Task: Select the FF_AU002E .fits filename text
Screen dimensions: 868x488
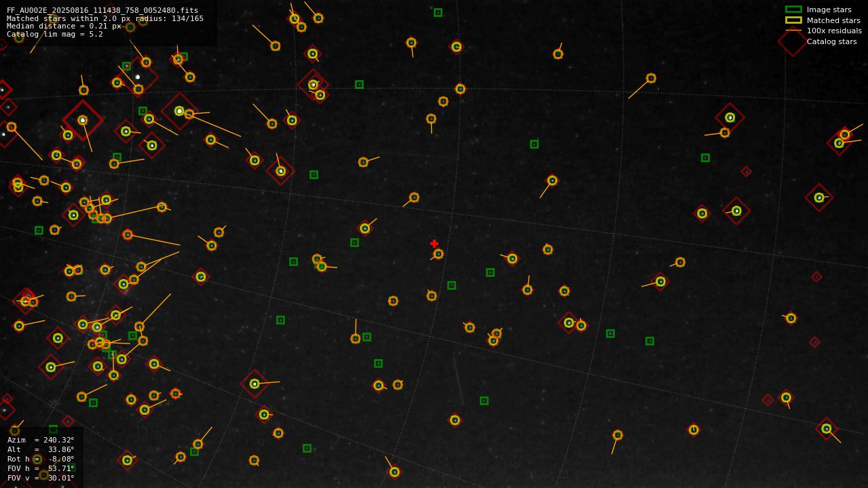Action: pos(102,11)
